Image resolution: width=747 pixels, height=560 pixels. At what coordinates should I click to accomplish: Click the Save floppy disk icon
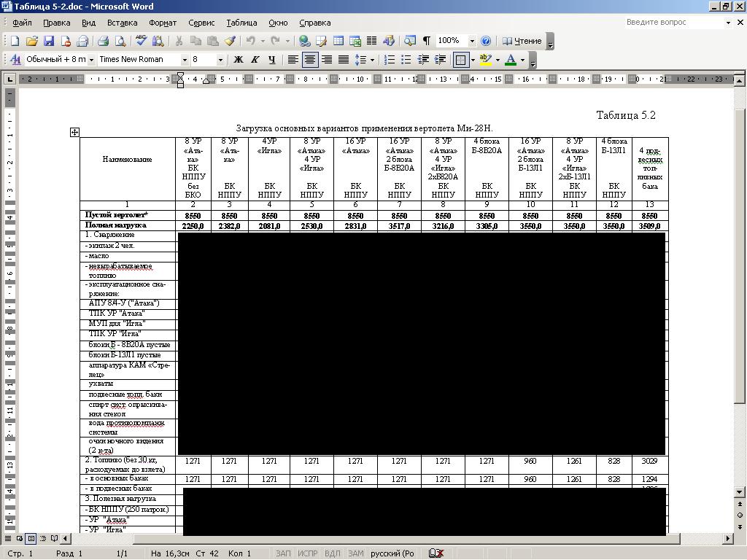tap(49, 41)
